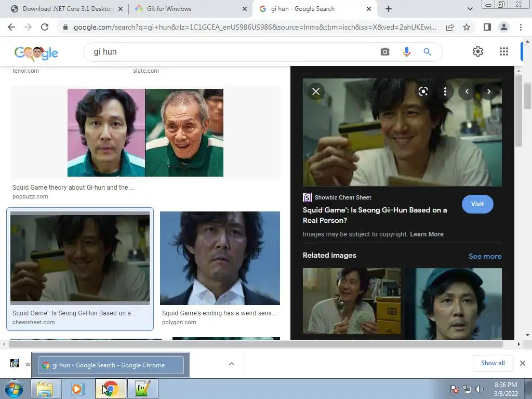Close the gi hun Google Search tab
532x399 pixels.
pyautogui.click(x=369, y=9)
